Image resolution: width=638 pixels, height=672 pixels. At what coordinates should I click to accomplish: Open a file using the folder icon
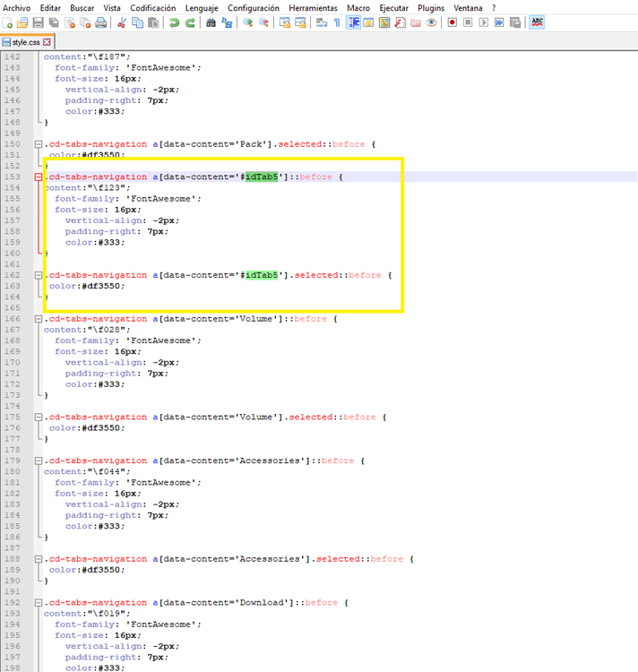coord(23,22)
